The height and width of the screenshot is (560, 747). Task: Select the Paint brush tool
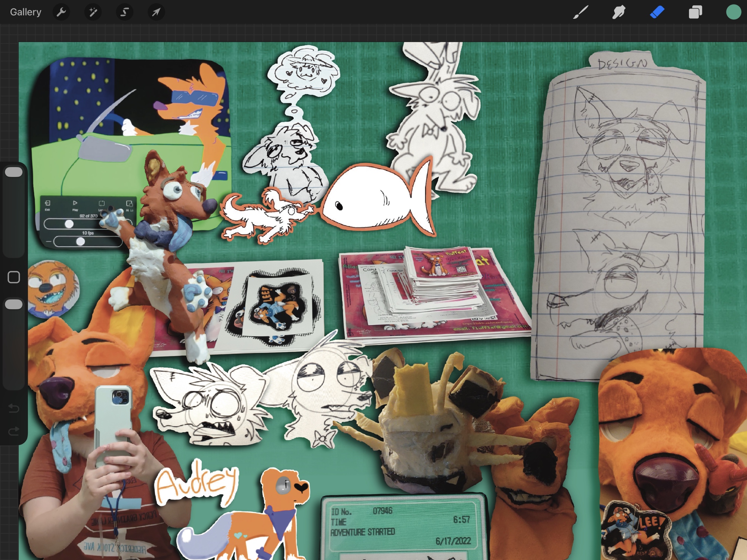point(581,12)
